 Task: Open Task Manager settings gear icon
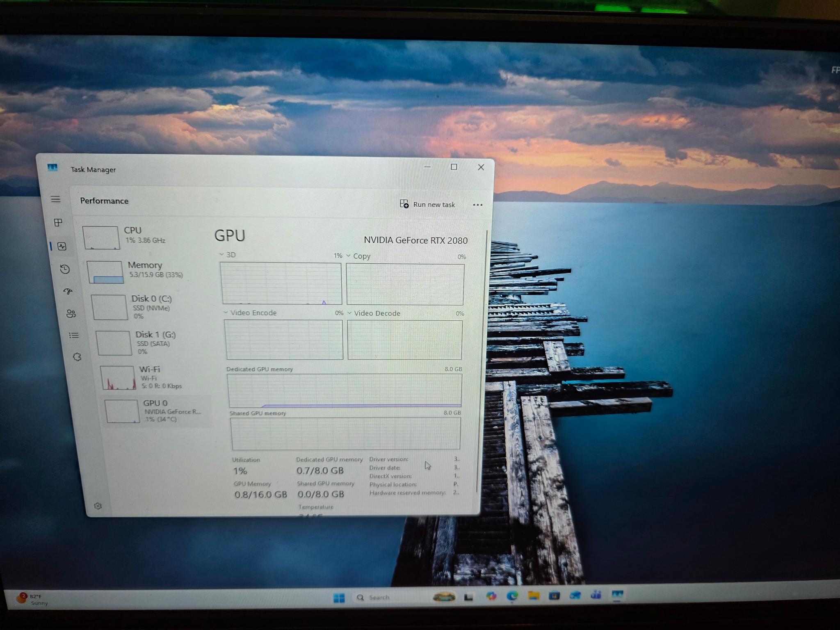tap(98, 506)
